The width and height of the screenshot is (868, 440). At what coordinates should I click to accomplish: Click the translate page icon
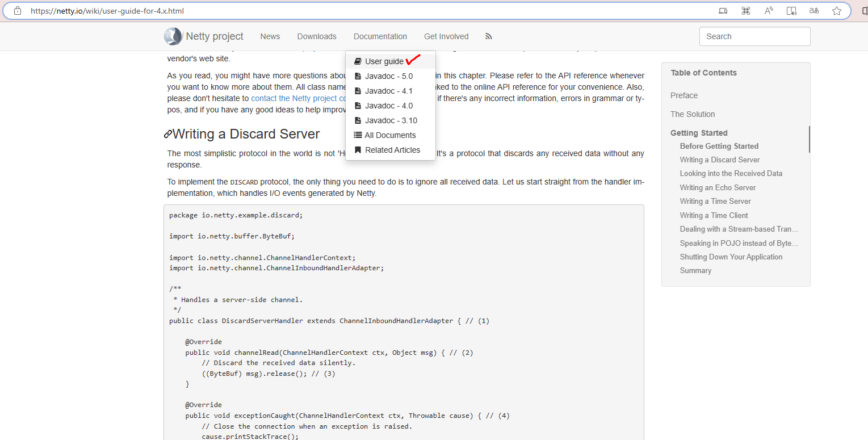point(814,11)
